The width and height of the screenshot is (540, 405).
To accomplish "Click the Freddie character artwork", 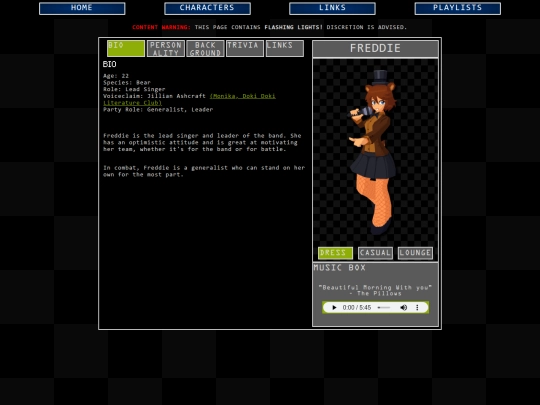I will click(x=373, y=152).
